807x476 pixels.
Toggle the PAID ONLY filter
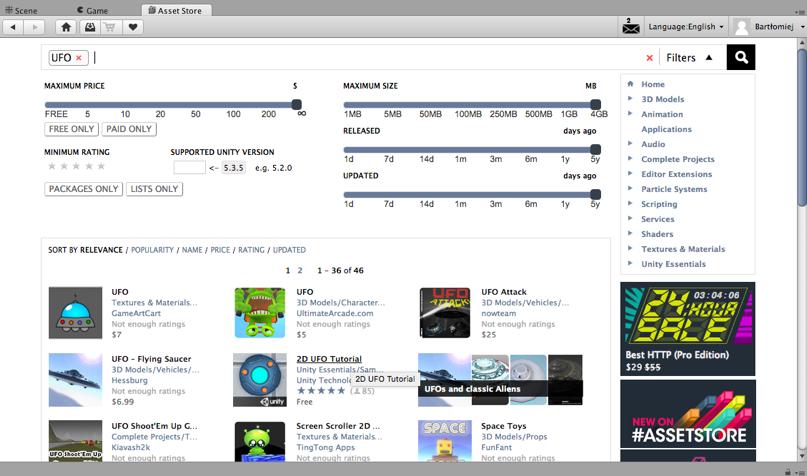click(x=129, y=129)
